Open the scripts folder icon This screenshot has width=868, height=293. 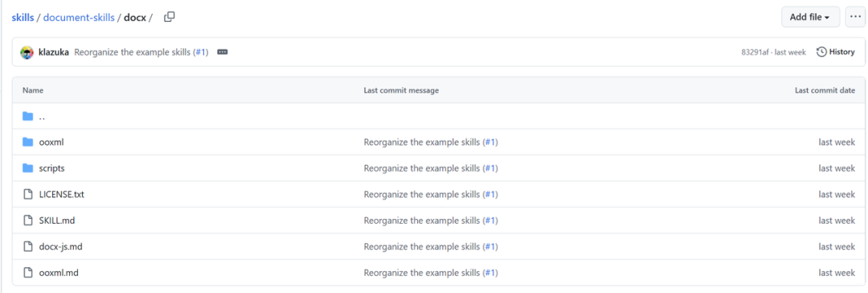(x=27, y=168)
